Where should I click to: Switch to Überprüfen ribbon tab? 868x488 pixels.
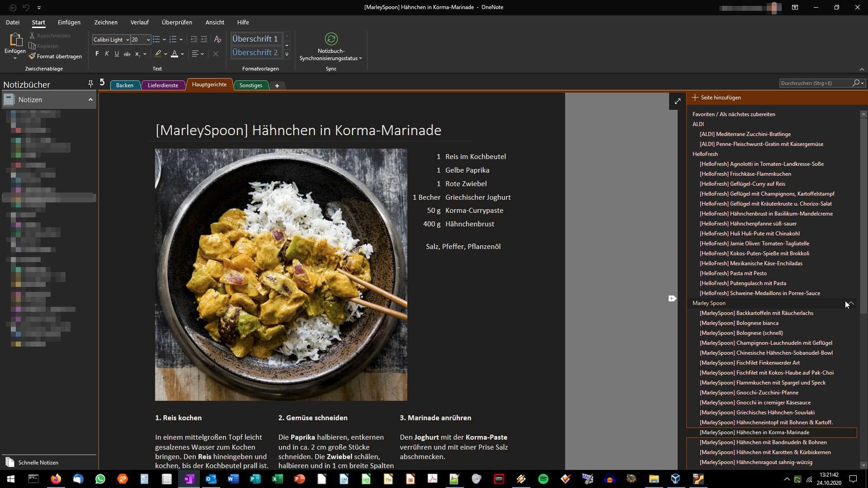(177, 22)
